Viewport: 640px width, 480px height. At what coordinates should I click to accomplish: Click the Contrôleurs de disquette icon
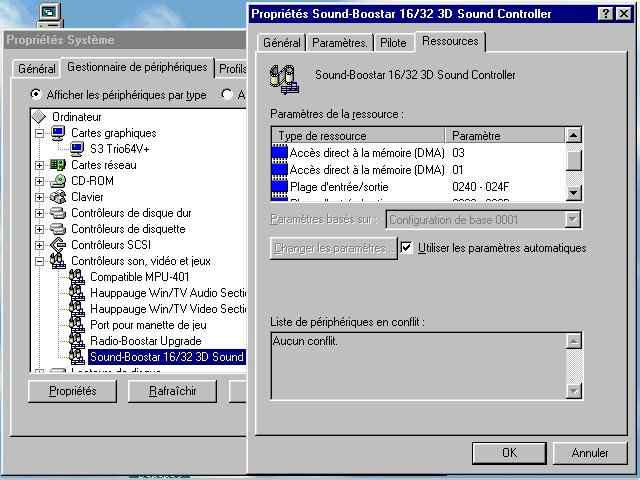[x=58, y=229]
